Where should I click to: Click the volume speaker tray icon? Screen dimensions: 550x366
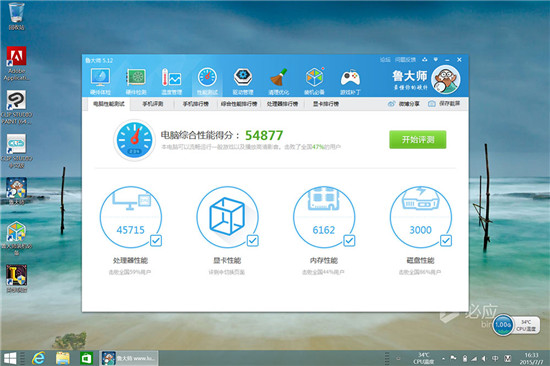(484, 359)
